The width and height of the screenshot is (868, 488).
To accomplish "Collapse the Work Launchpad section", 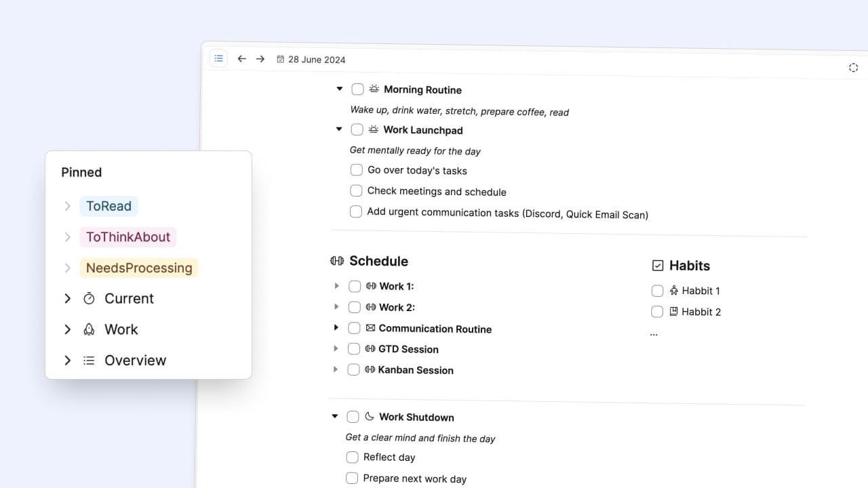I will [339, 129].
